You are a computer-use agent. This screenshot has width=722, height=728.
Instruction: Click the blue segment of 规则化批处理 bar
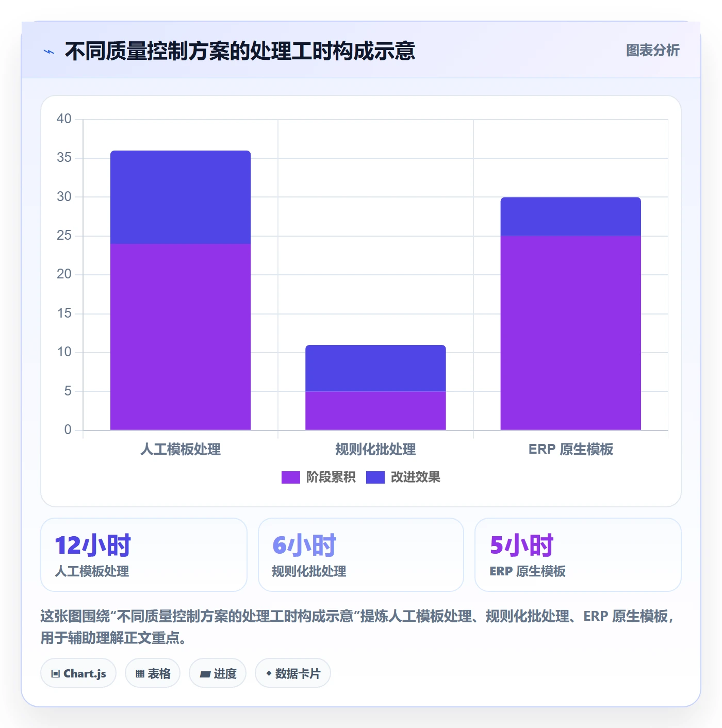point(375,368)
